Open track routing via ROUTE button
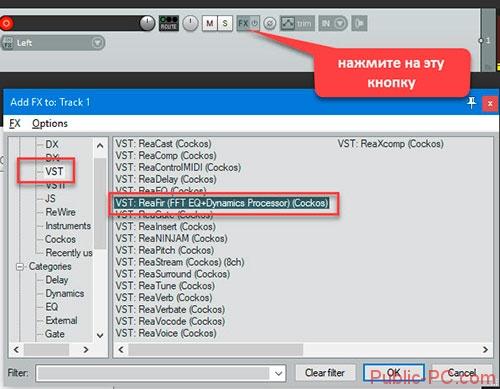 tap(169, 23)
